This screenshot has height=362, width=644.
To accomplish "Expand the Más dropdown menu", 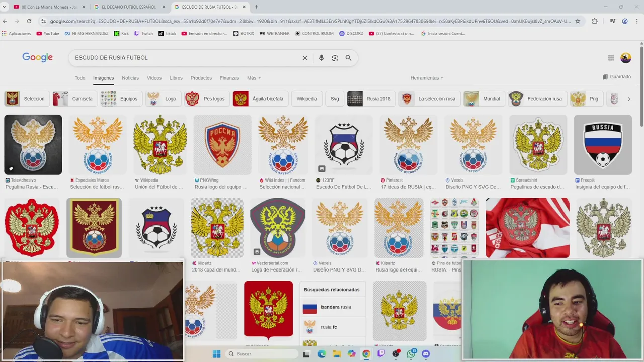I will tap(254, 78).
